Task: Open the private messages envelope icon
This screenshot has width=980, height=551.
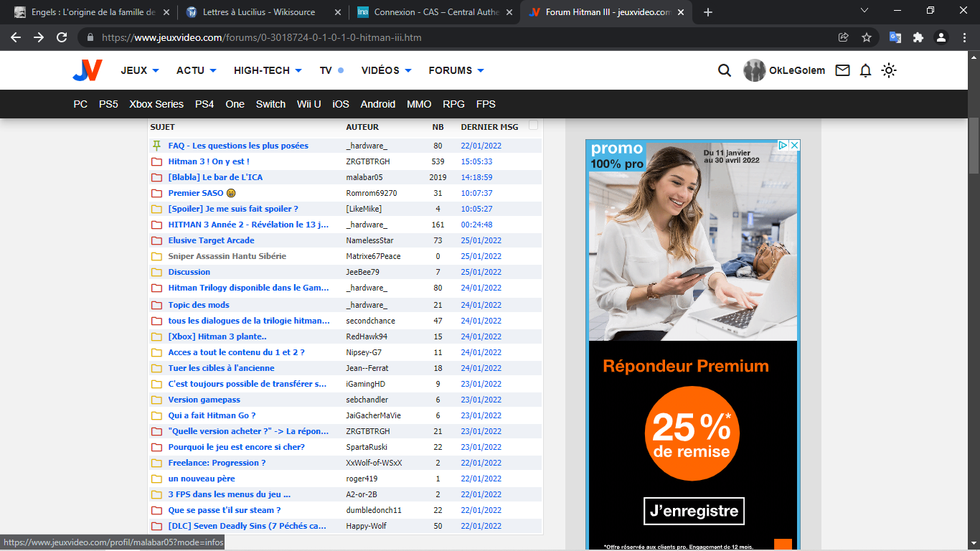Action: point(842,70)
